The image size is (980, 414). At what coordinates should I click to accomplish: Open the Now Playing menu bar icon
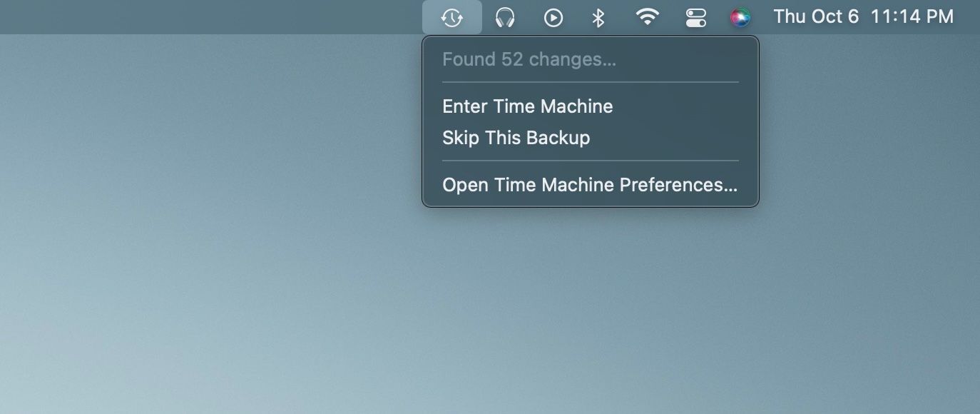[553, 17]
